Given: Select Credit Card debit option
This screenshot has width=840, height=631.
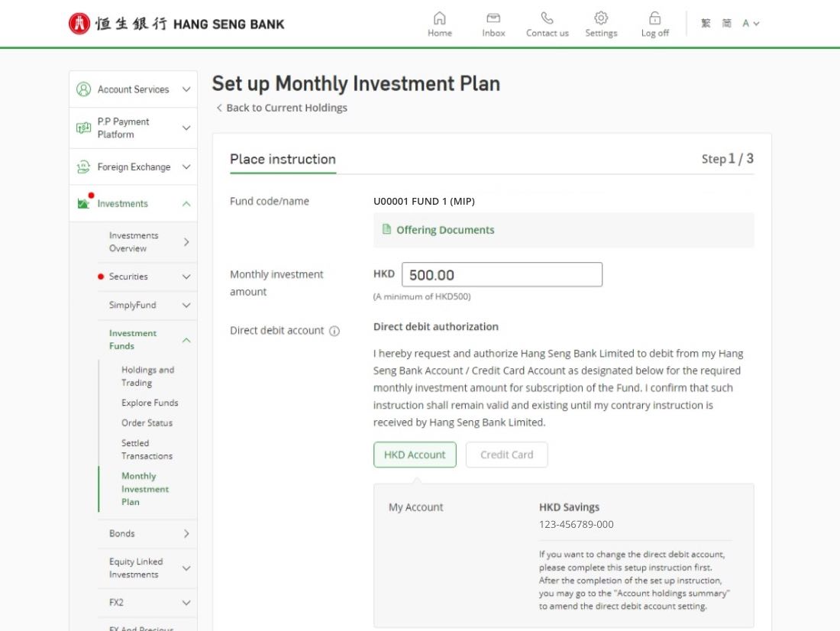Looking at the screenshot, I should click(x=506, y=455).
